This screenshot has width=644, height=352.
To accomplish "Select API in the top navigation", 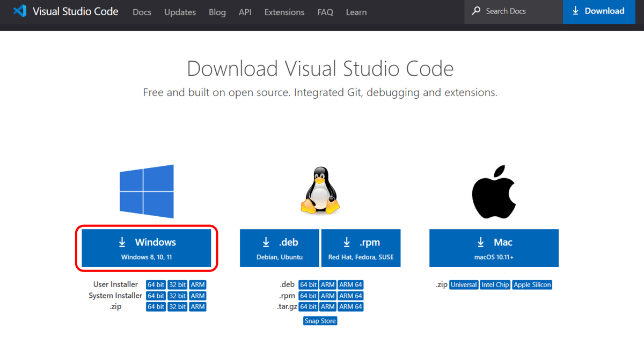I will [245, 12].
